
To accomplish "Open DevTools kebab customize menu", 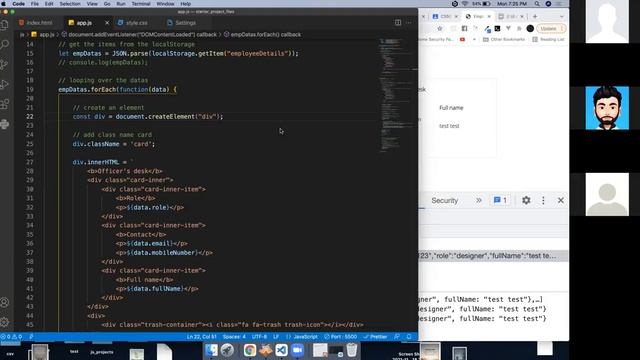I will (543, 200).
